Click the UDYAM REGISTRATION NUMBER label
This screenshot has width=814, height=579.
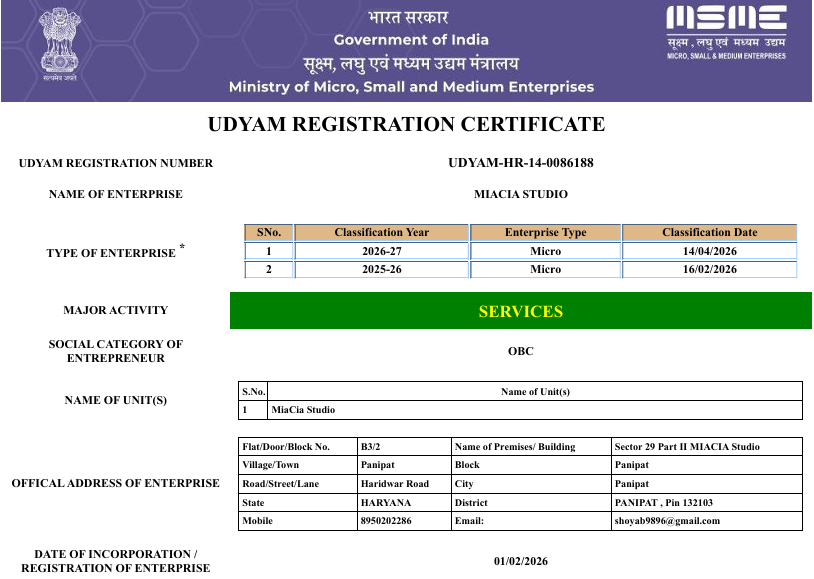(116, 163)
